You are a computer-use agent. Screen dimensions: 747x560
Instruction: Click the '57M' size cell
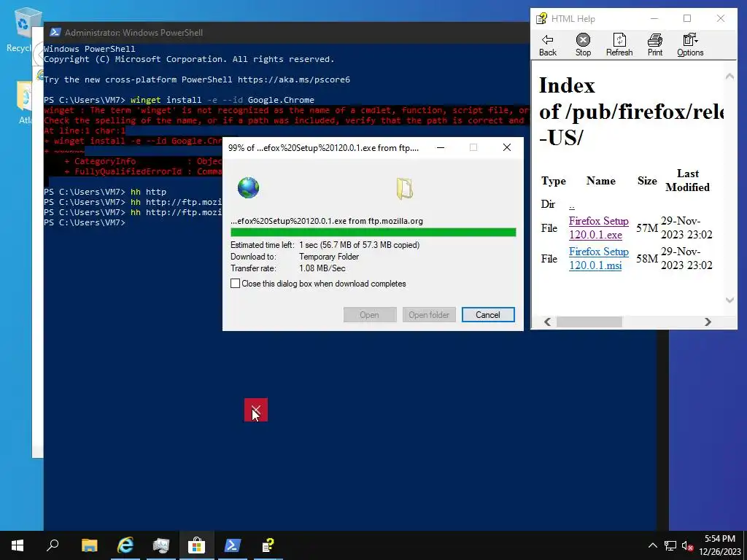point(647,228)
